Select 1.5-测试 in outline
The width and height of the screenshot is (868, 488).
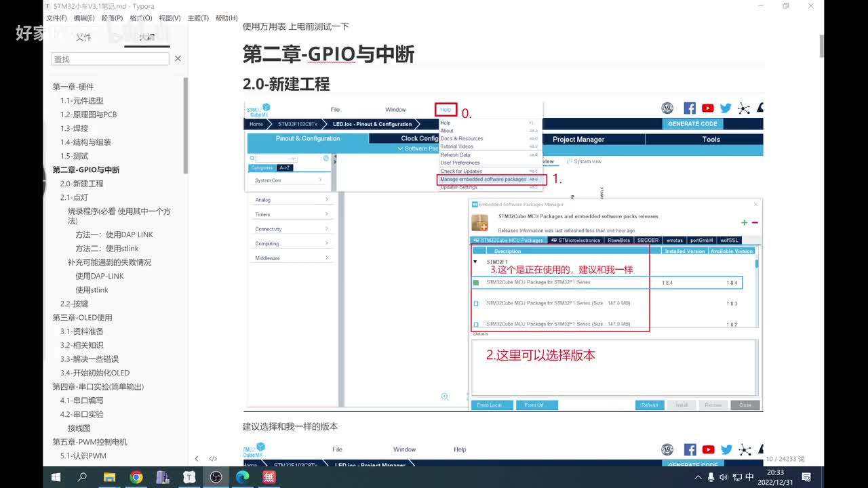click(x=74, y=156)
